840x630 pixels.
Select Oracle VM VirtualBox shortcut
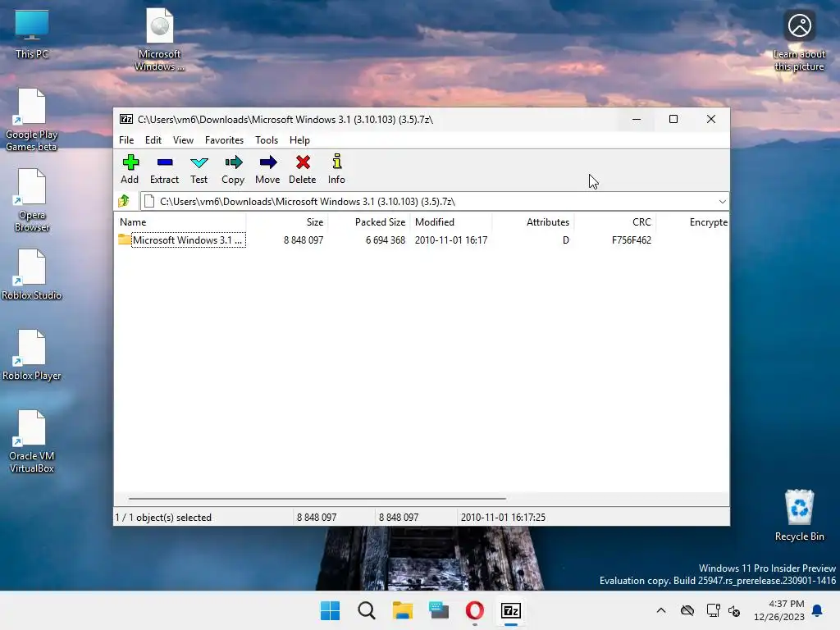coord(32,441)
